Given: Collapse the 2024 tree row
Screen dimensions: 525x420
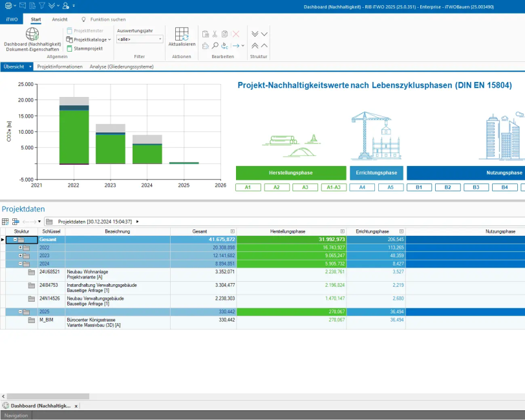Looking at the screenshot, I should click(21, 264).
